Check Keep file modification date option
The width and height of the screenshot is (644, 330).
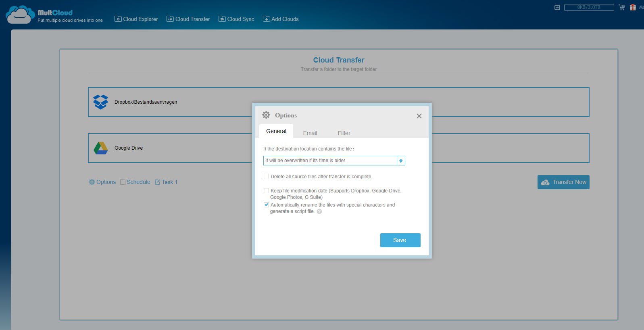pyautogui.click(x=266, y=191)
